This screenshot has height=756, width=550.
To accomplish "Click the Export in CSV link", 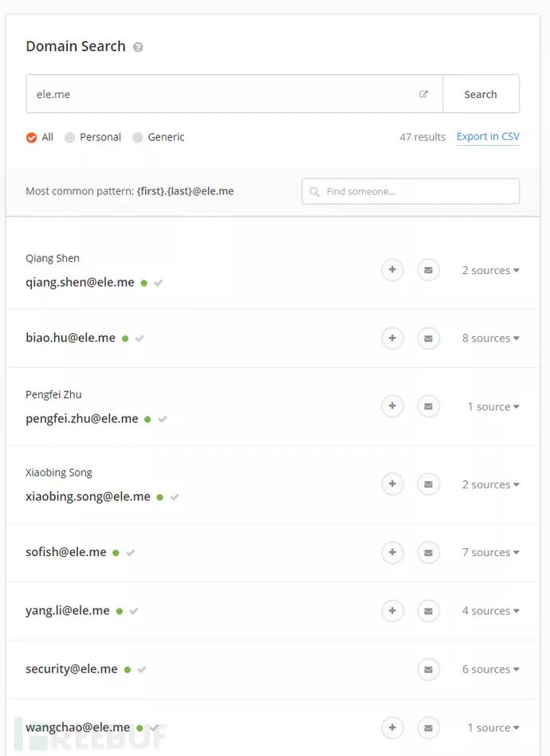I will click(488, 137).
